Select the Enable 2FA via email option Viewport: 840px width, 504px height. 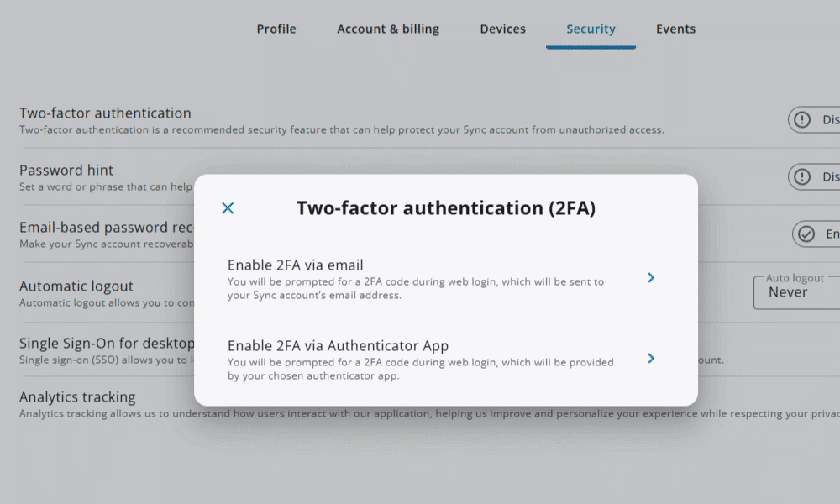(420, 278)
